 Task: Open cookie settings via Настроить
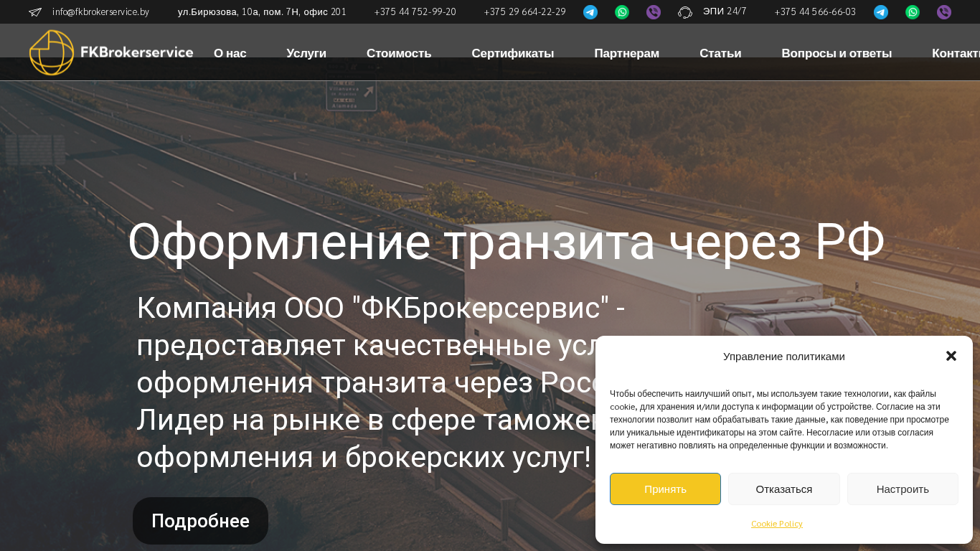coord(903,489)
